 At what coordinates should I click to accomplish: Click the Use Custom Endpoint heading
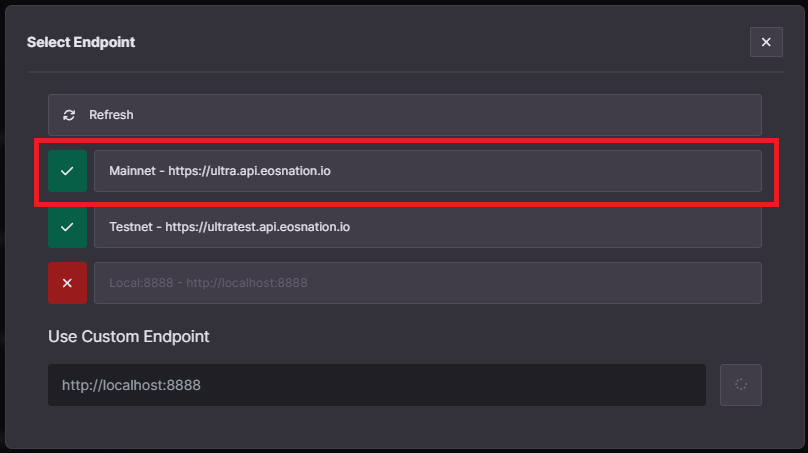pyautogui.click(x=129, y=337)
